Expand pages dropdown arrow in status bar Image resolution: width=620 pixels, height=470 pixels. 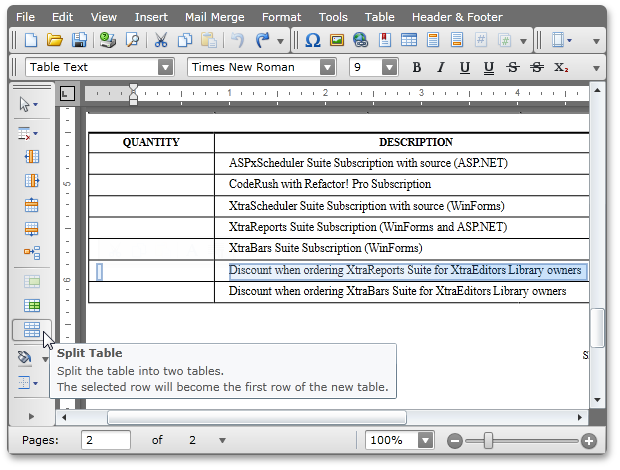[223, 440]
